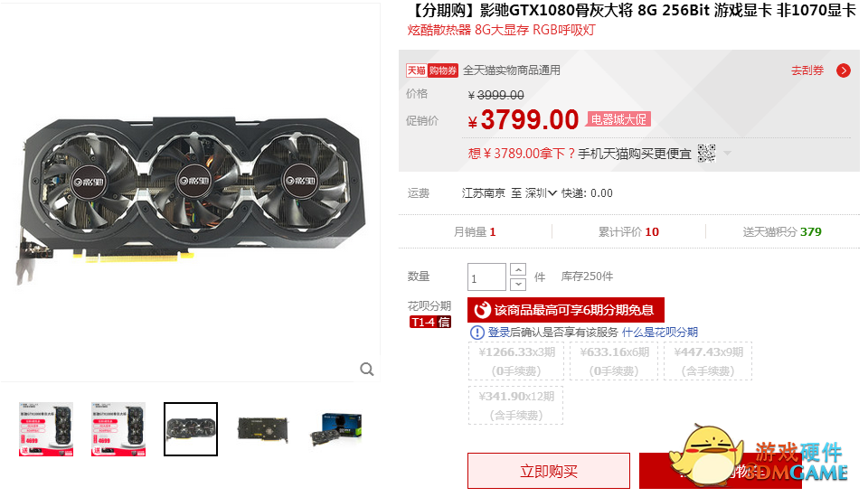Image resolution: width=868 pixels, height=497 pixels.
Task: Click the red arrow icon beside 去刮券
Action: tap(843, 70)
